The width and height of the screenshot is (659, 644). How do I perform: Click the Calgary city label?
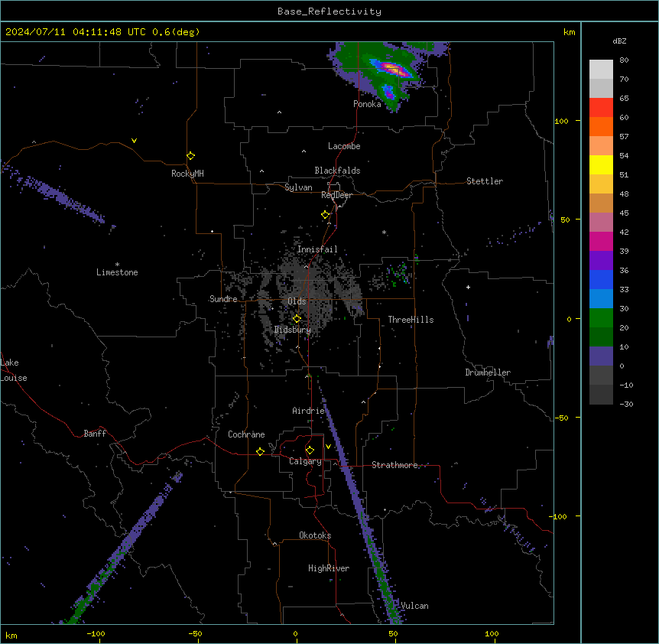click(305, 461)
